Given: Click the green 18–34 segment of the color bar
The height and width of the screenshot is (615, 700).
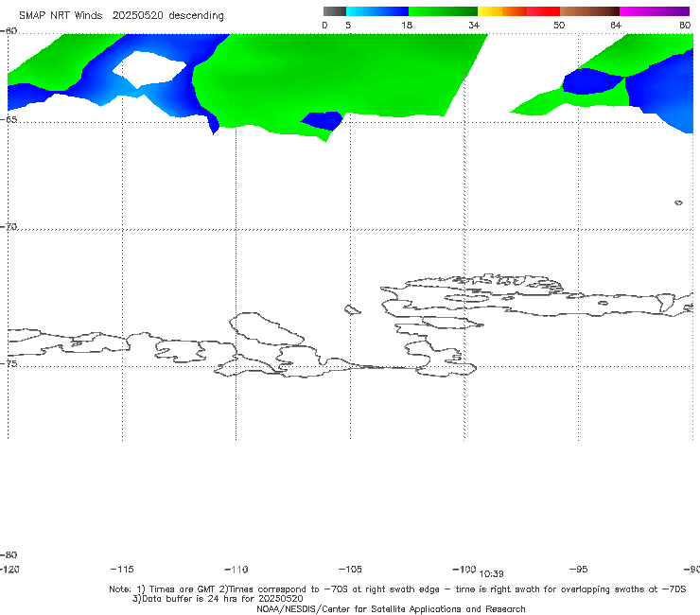Looking at the screenshot, I should pos(443,11).
